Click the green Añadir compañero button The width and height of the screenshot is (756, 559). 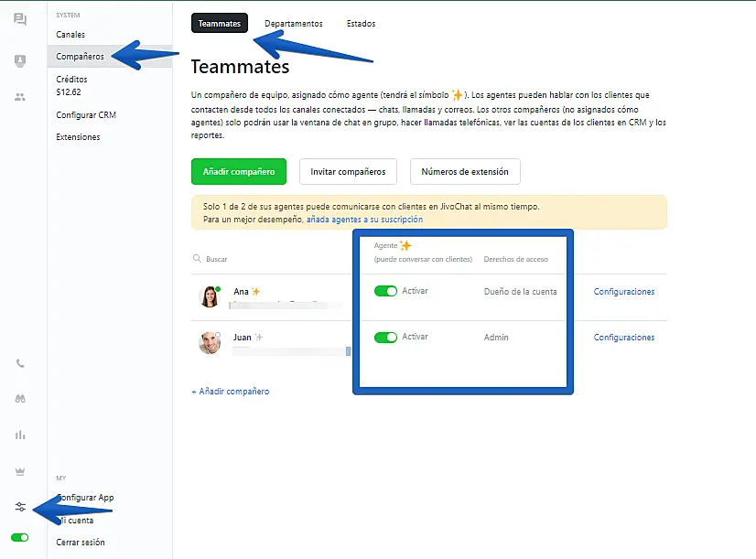coord(238,171)
